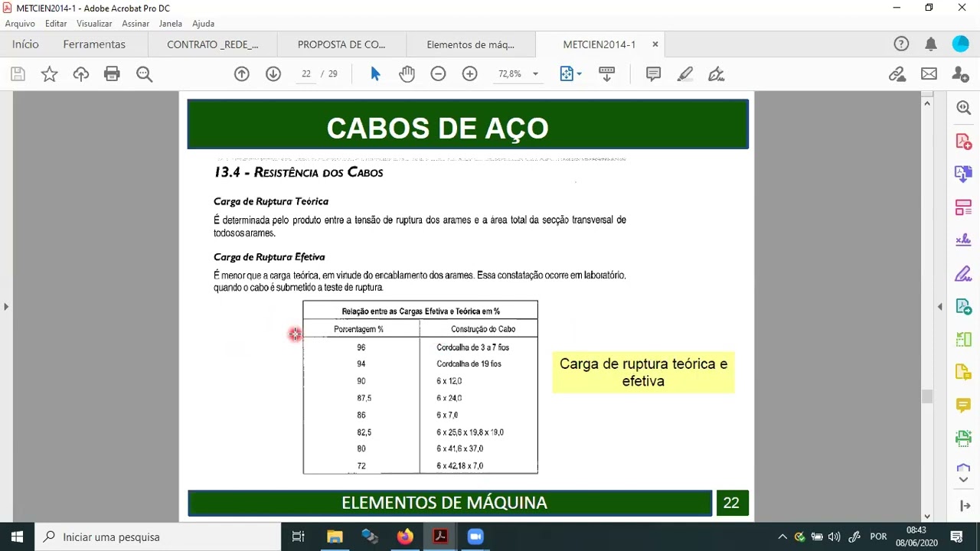Switch to the CONTRATO _REDE_ tab

tap(213, 44)
